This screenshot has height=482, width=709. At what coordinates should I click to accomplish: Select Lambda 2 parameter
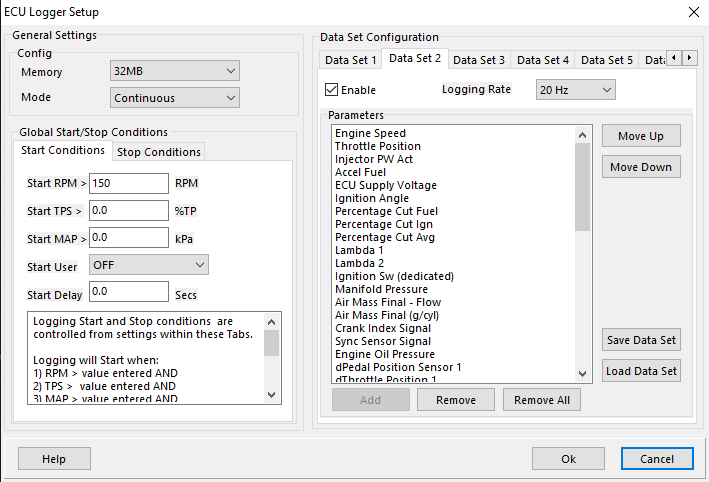359,263
